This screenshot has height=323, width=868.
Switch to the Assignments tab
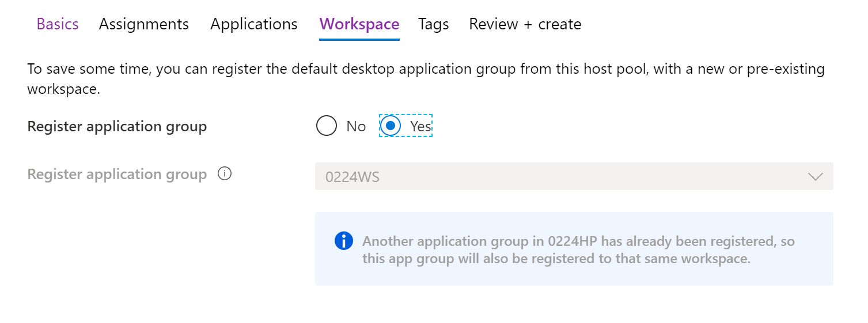click(143, 24)
